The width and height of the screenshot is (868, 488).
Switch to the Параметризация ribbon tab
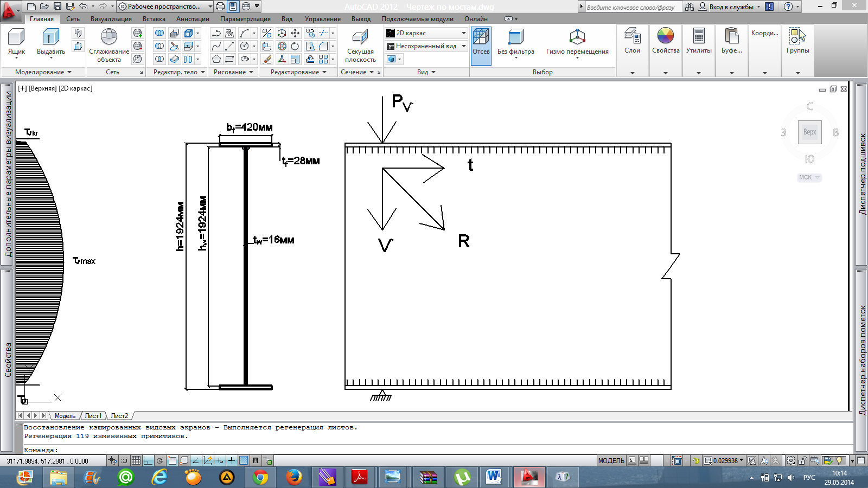(245, 19)
